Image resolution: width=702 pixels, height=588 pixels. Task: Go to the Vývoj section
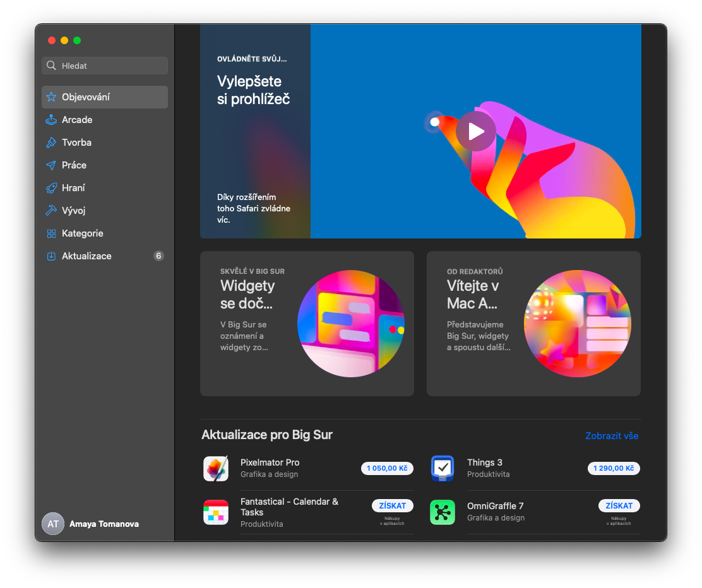[105, 211]
